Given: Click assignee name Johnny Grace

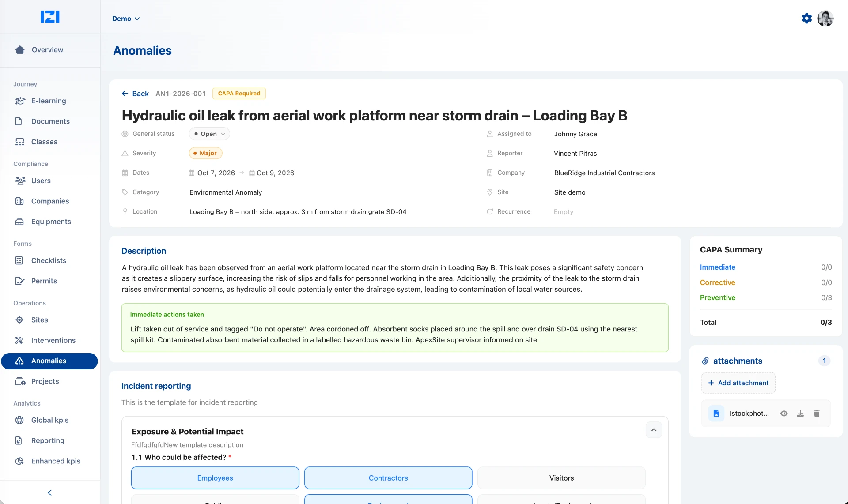Looking at the screenshot, I should point(575,134).
